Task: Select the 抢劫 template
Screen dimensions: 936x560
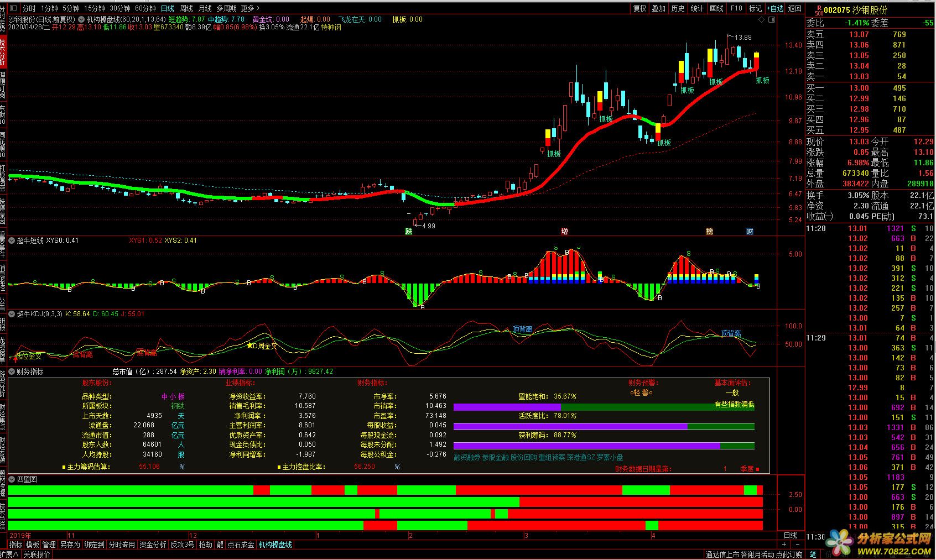Action: pyautogui.click(x=205, y=545)
